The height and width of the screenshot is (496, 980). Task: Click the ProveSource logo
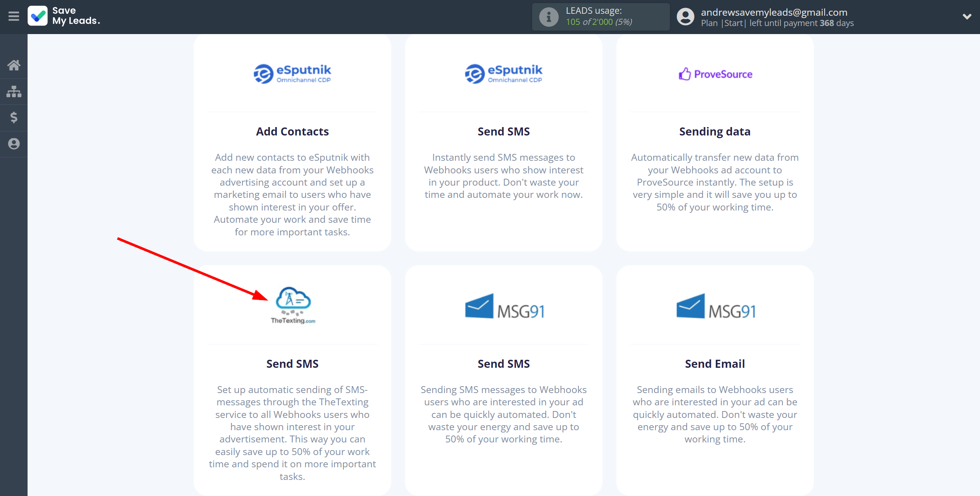715,74
